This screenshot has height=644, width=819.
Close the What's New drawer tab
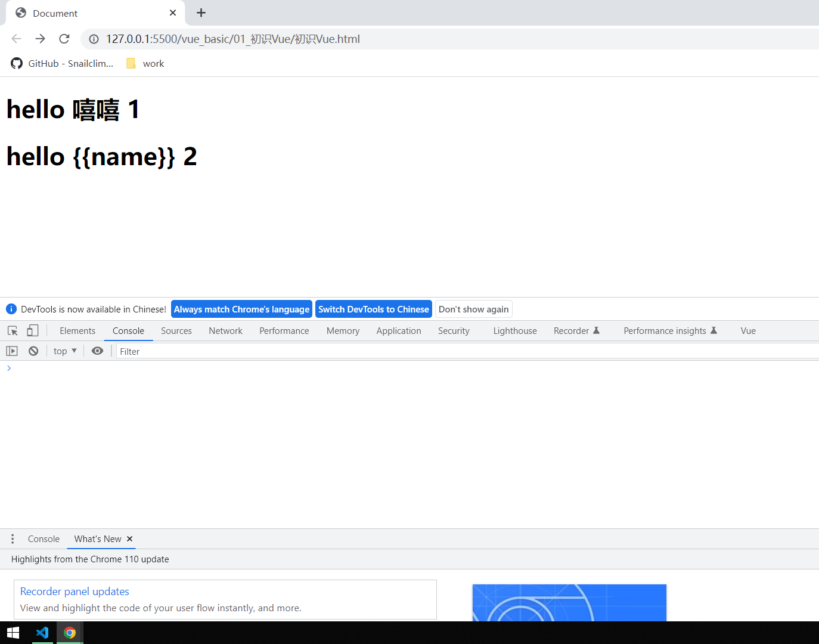(129, 539)
